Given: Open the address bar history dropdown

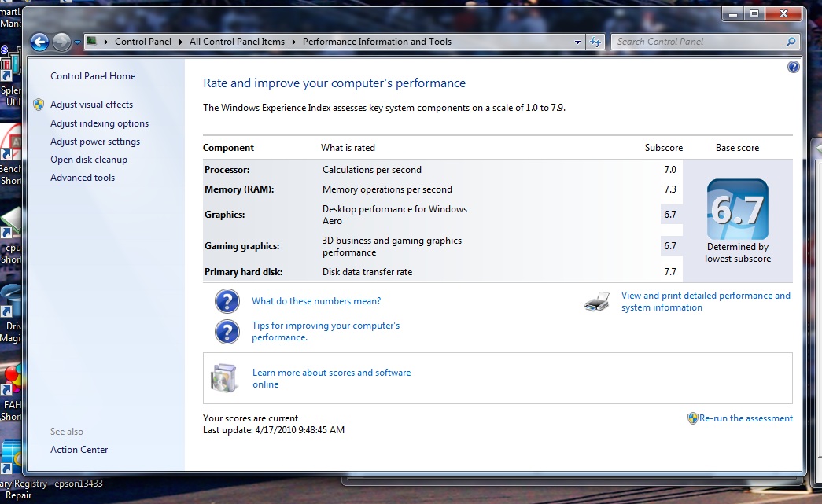Looking at the screenshot, I should click(577, 42).
